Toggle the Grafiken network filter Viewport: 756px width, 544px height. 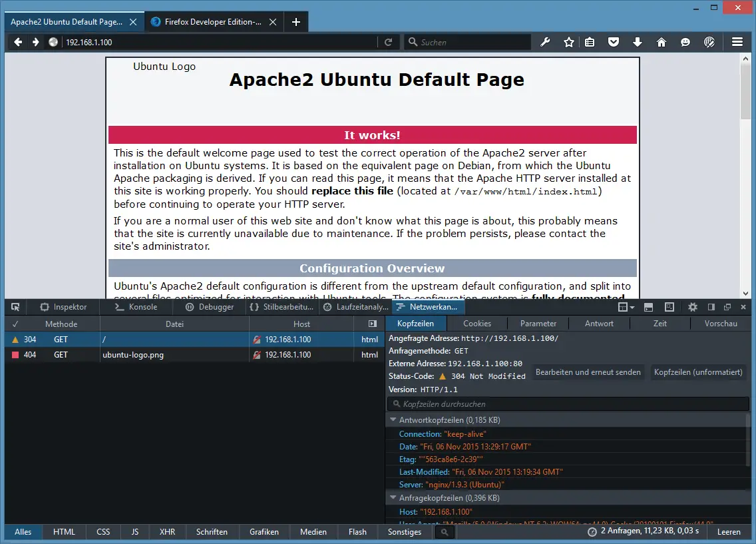pos(264,532)
